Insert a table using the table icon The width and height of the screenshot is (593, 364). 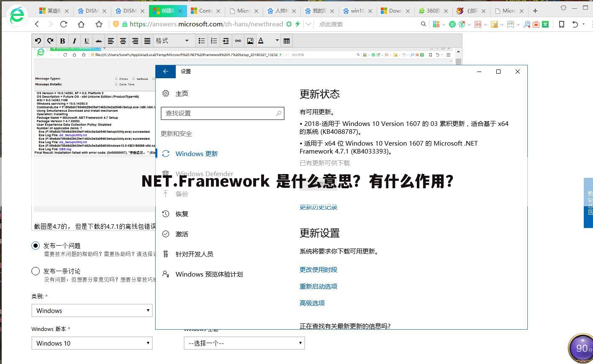click(287, 41)
